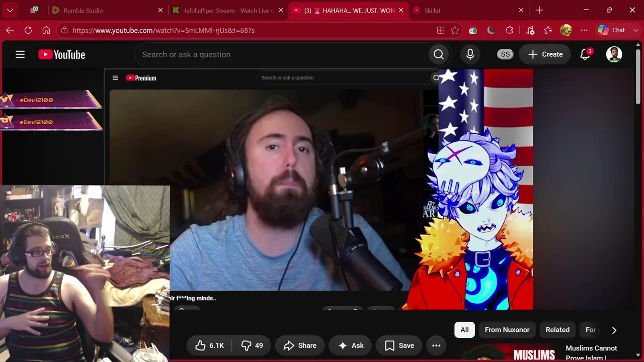Open the media control music note icon

(530, 30)
